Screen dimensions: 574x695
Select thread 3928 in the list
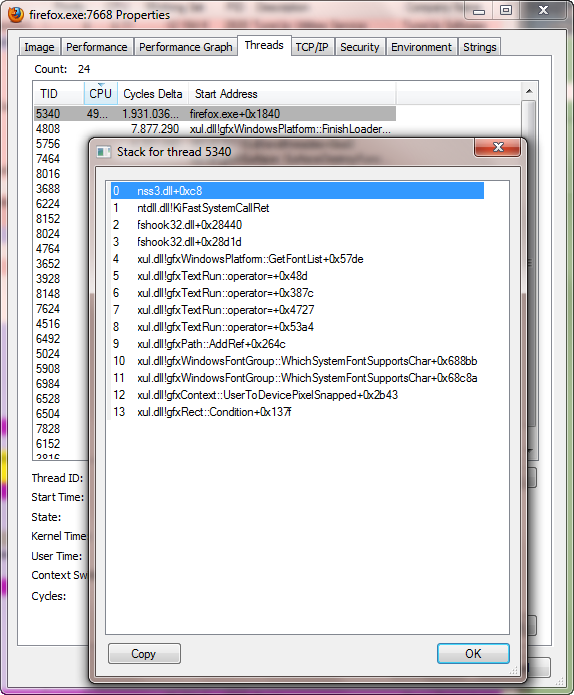(48, 279)
